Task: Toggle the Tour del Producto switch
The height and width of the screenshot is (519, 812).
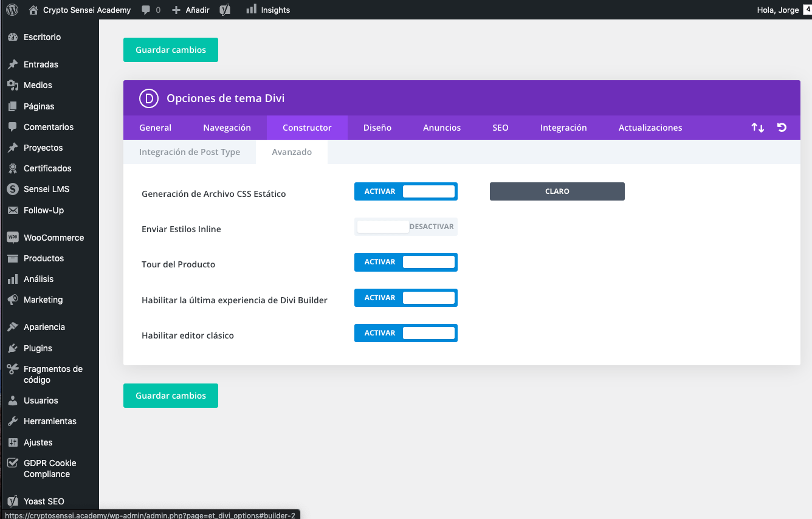Action: 406,262
